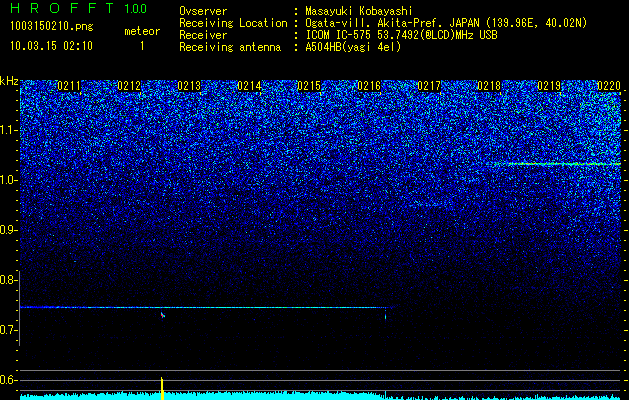This screenshot has height=400, width=629.
Task: Click the HROFFT 1.0.0 title text
Action: pyautogui.click(x=79, y=8)
